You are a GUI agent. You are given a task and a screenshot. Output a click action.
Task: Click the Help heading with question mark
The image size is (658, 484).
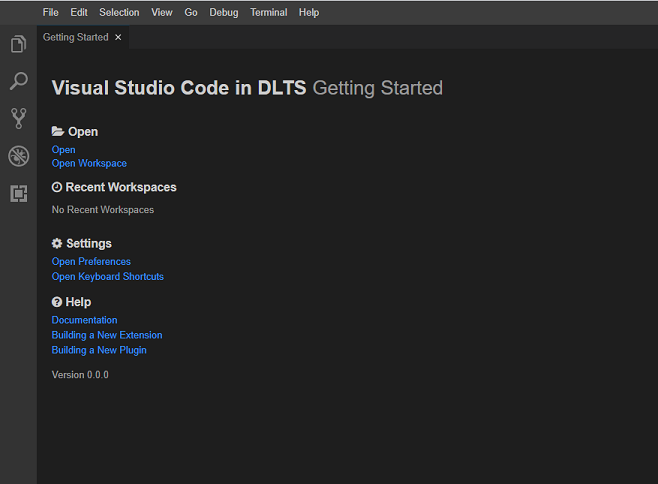(71, 302)
